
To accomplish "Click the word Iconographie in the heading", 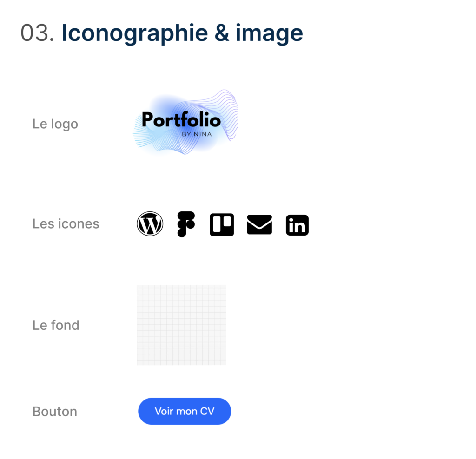I will click(x=135, y=33).
